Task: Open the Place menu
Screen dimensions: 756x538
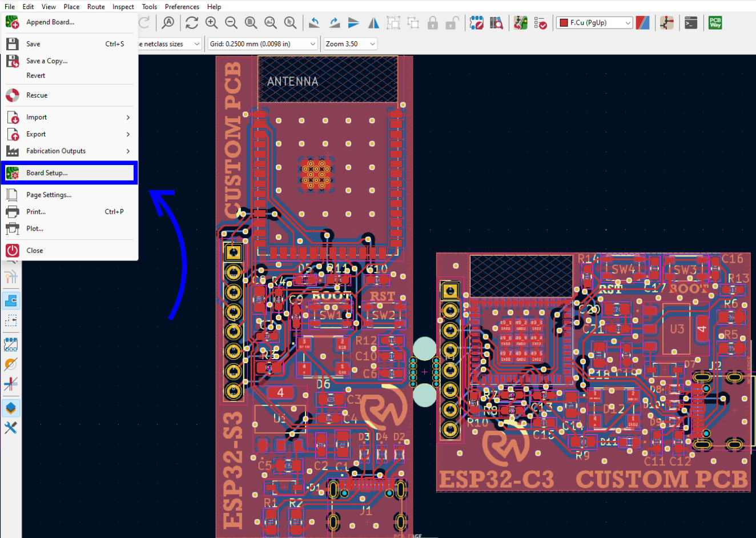Action: (x=71, y=7)
